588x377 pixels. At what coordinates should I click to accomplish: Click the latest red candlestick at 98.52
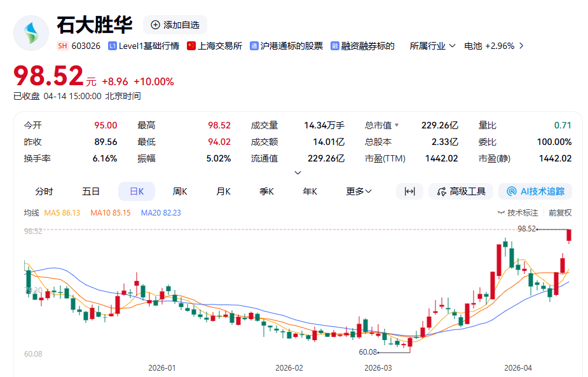pos(570,235)
